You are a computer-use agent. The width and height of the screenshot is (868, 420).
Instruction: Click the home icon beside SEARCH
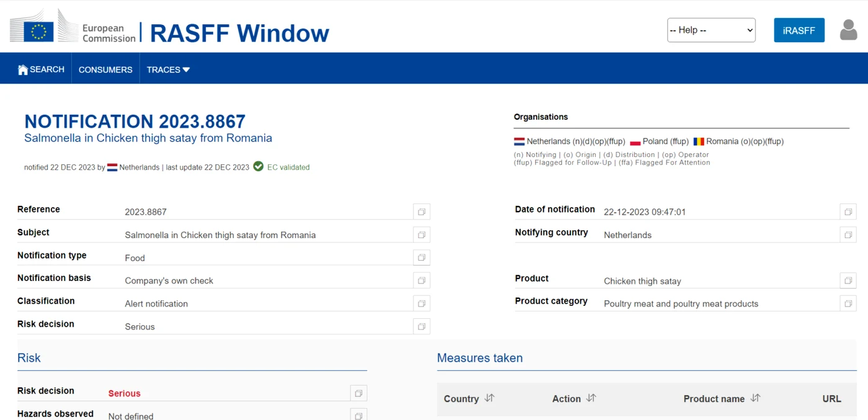coord(23,69)
